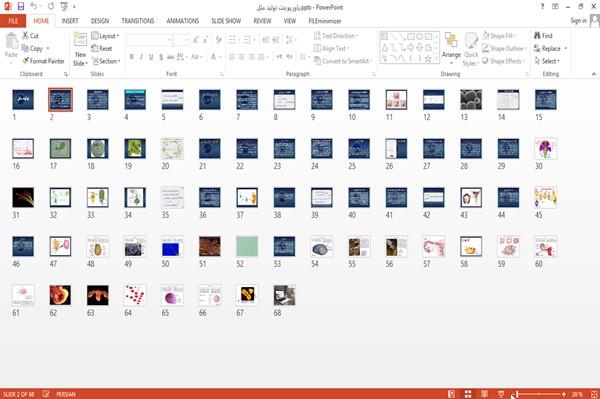
Task: Toggle Bold formatting
Action: 131,57
